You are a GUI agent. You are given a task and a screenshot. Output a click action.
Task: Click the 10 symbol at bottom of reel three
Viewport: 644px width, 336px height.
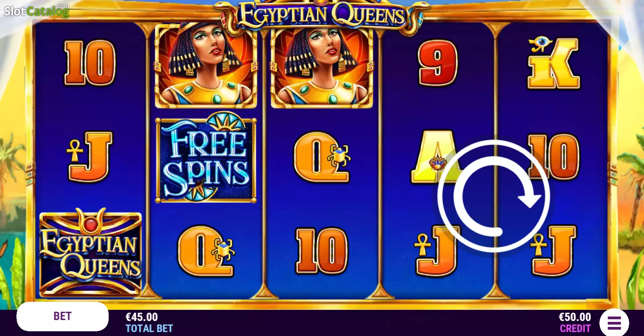(322, 251)
